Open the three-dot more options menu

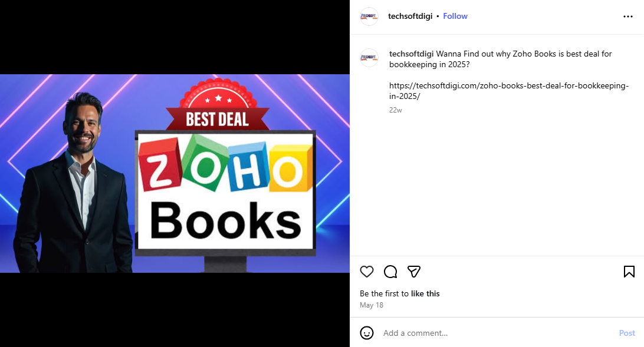(x=628, y=16)
